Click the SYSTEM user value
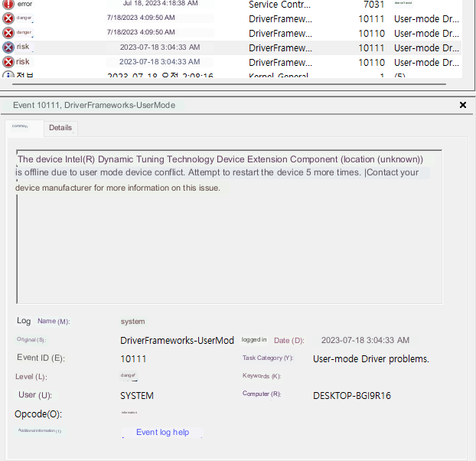476x461 pixels. tap(137, 396)
